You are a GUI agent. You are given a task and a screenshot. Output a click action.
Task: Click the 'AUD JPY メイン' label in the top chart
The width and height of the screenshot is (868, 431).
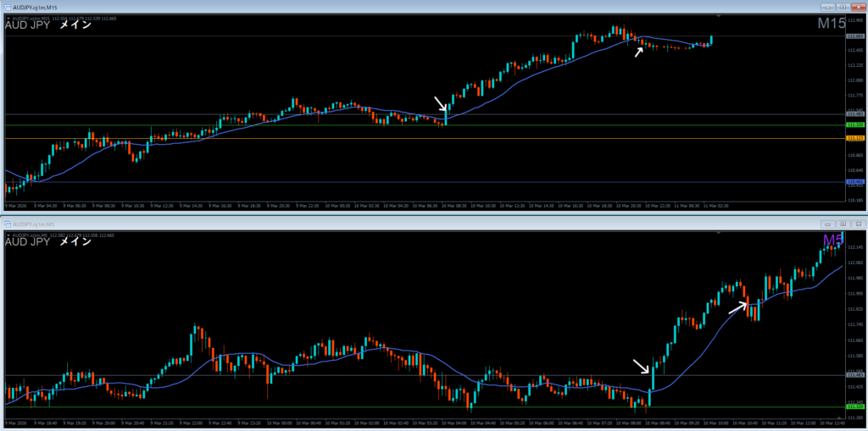click(48, 25)
